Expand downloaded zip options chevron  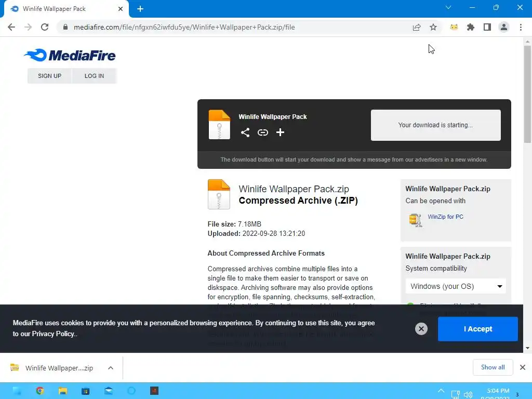point(111,368)
